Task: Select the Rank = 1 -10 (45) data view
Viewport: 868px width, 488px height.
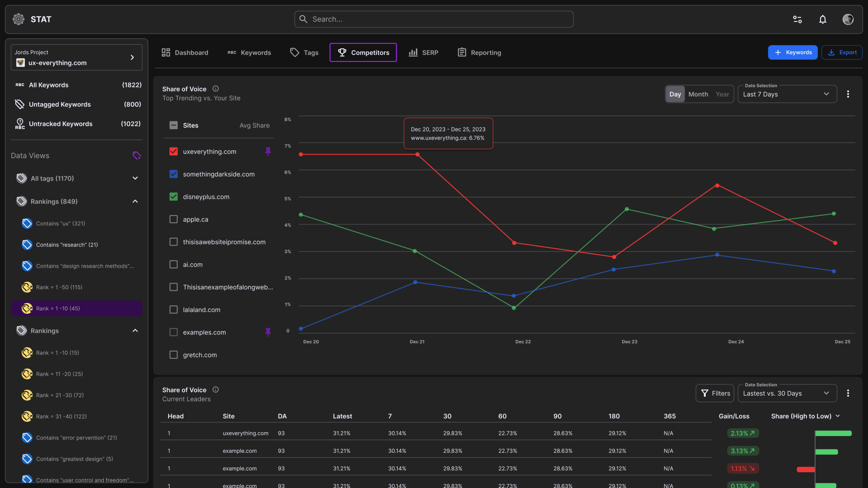Action: pos(77,308)
